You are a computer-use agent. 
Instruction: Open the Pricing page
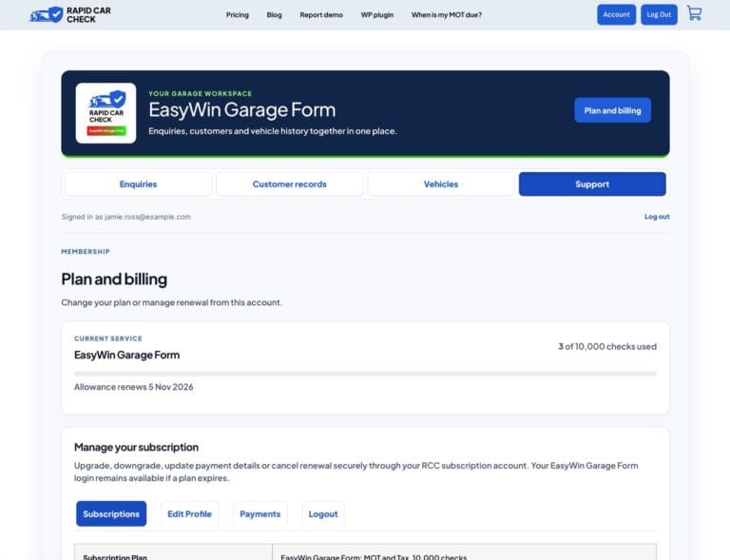(x=238, y=15)
